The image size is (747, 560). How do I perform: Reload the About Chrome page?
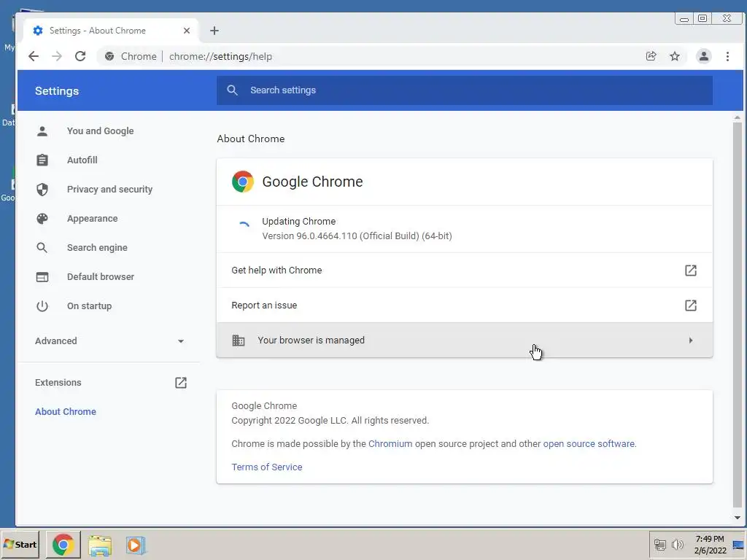tap(80, 56)
